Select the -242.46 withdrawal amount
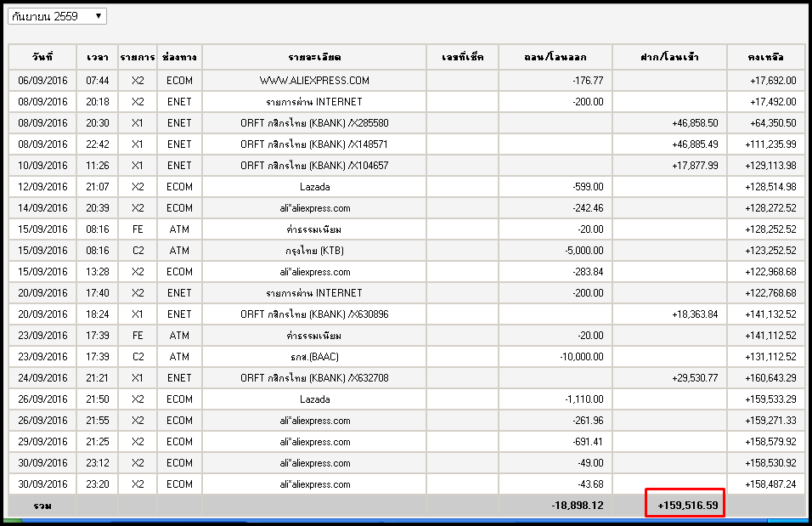Image resolution: width=812 pixels, height=526 pixels. point(588,208)
